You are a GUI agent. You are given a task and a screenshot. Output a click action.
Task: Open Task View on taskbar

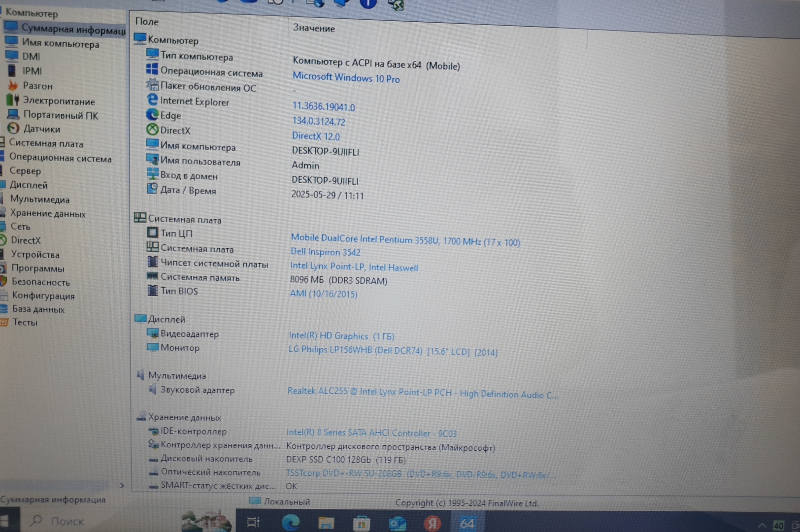253,522
